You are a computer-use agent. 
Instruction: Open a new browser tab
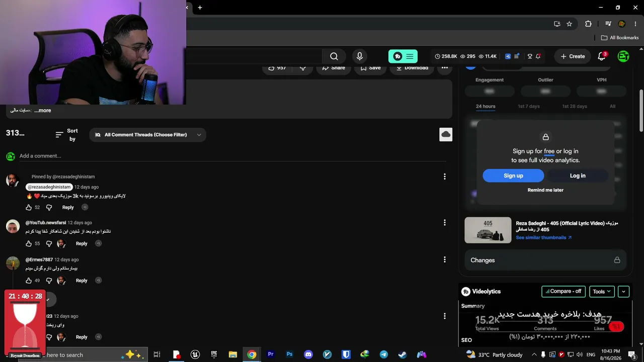point(200,8)
